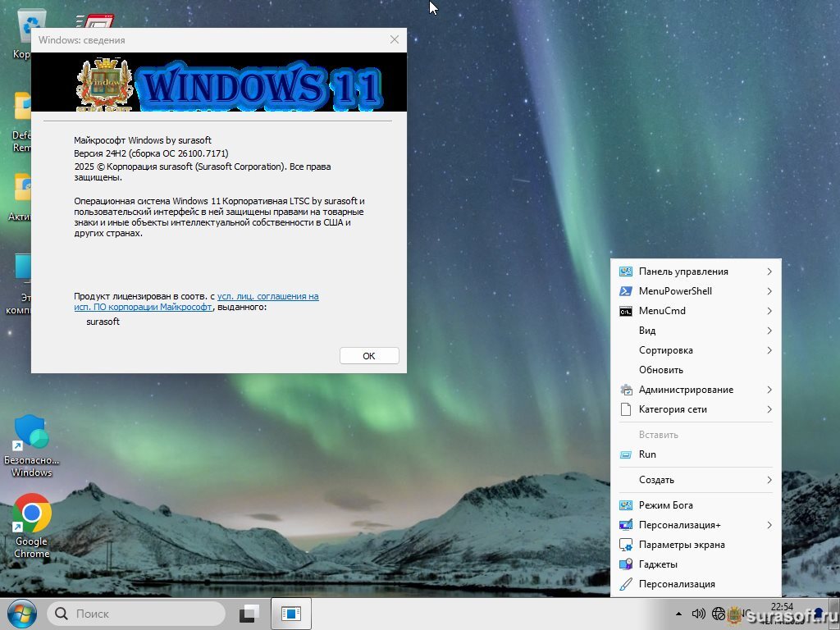Open Параметры экрана from the menu
Viewport: 840px width, 630px height.
pyautogui.click(x=681, y=545)
